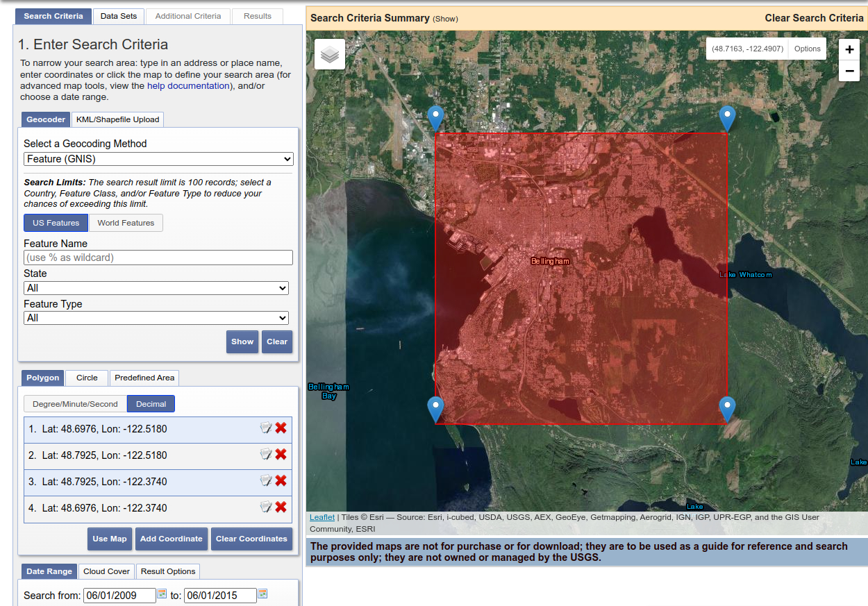Open the help documentation link
The image size is (868, 606).
tap(187, 86)
